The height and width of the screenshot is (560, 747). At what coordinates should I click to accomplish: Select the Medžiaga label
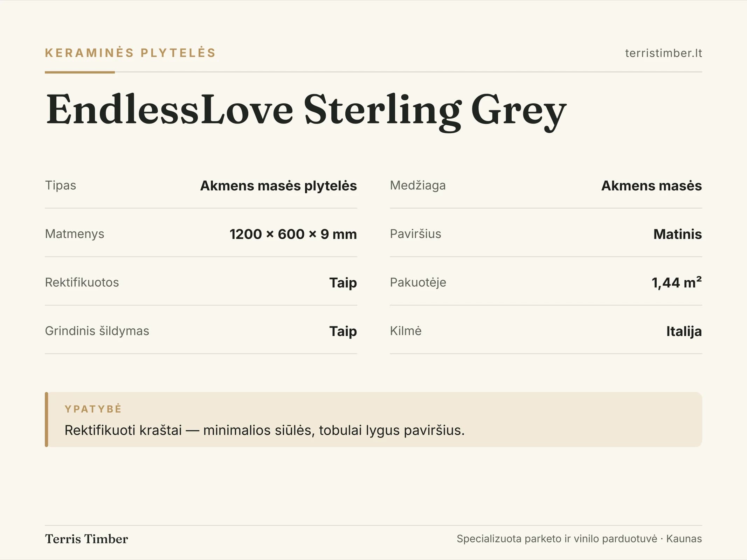click(x=418, y=185)
